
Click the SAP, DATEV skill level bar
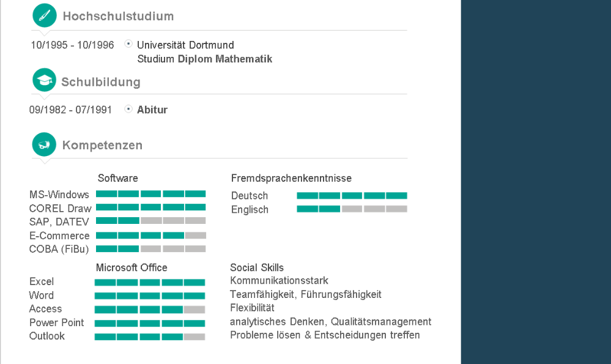coord(150,221)
